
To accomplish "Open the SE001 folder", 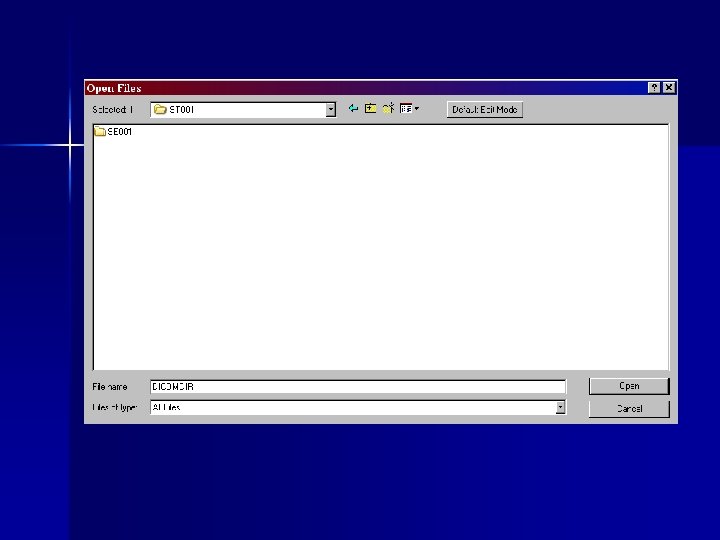I will [113, 132].
